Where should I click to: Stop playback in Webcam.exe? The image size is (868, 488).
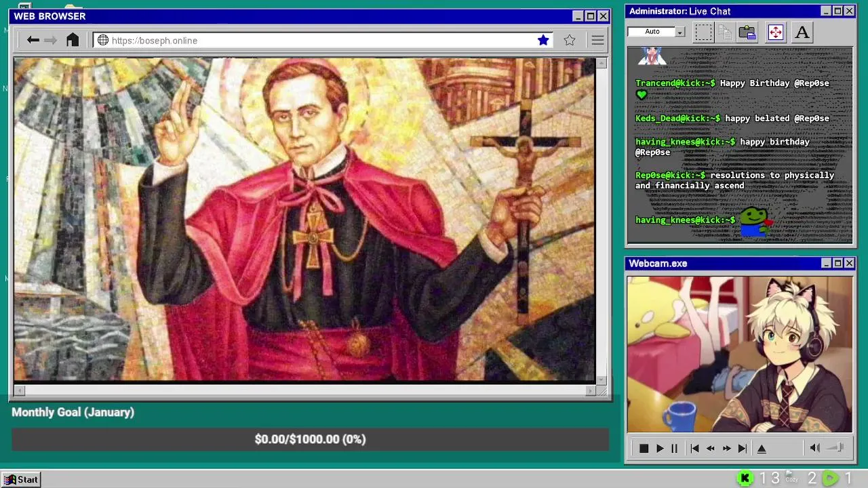[644, 448]
